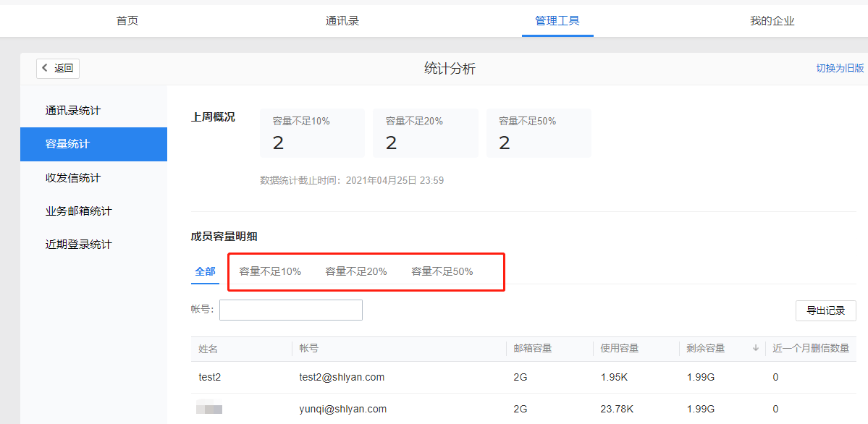Click the 容量不足10% summary card
Screen dimensions: 868x424
312,133
